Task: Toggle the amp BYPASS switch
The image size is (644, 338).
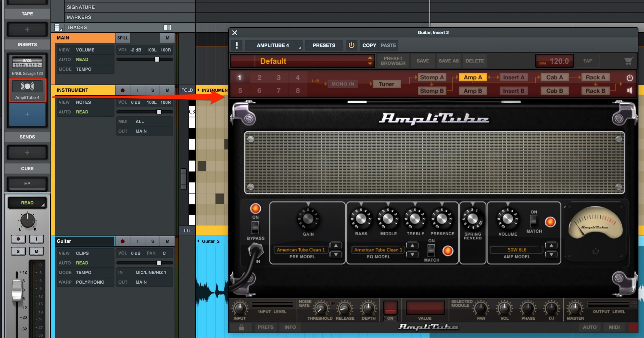Action: (x=255, y=227)
